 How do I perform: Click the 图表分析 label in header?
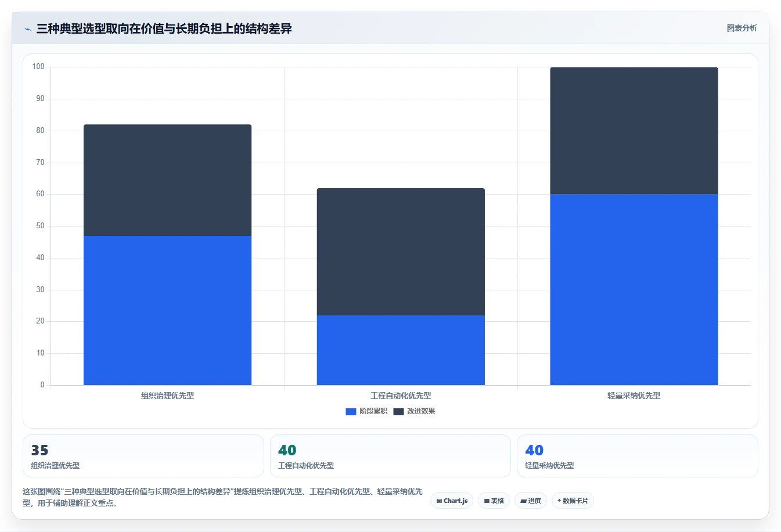(742, 28)
